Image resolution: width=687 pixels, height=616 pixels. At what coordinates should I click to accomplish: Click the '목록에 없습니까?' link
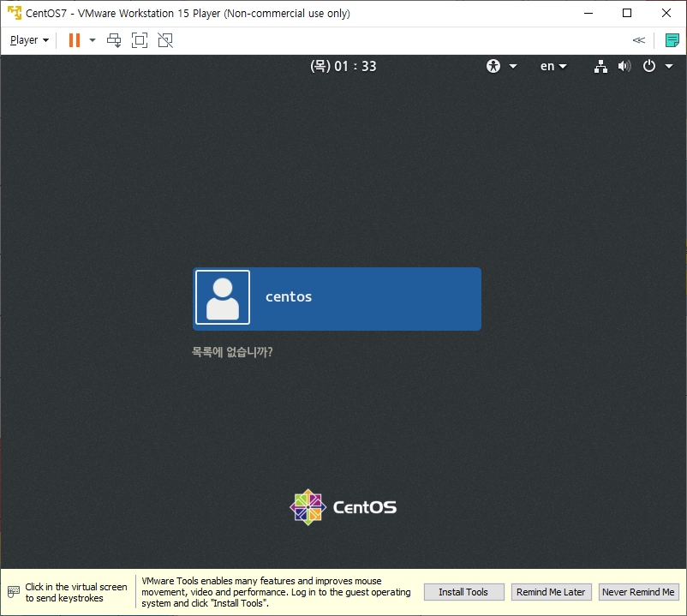point(232,352)
